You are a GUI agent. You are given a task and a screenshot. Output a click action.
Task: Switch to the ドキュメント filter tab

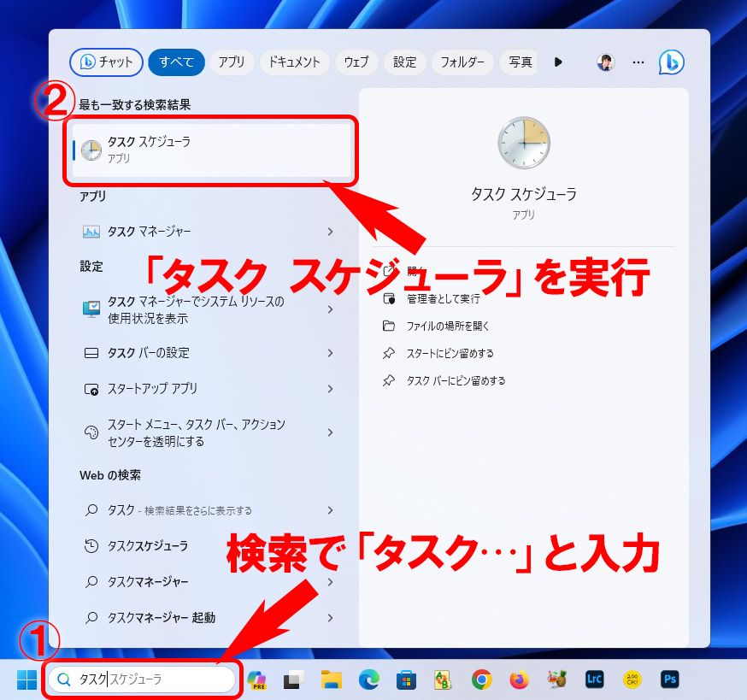coord(294,62)
